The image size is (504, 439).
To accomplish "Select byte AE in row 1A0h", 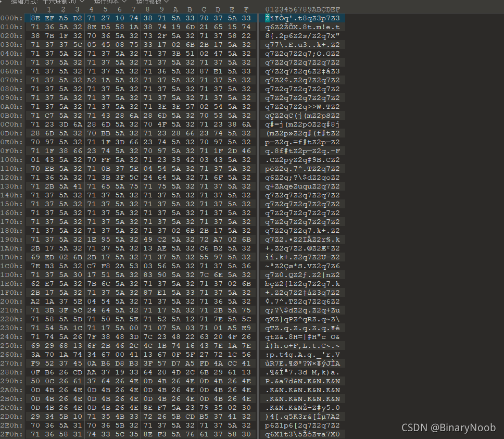I will tap(162, 248).
